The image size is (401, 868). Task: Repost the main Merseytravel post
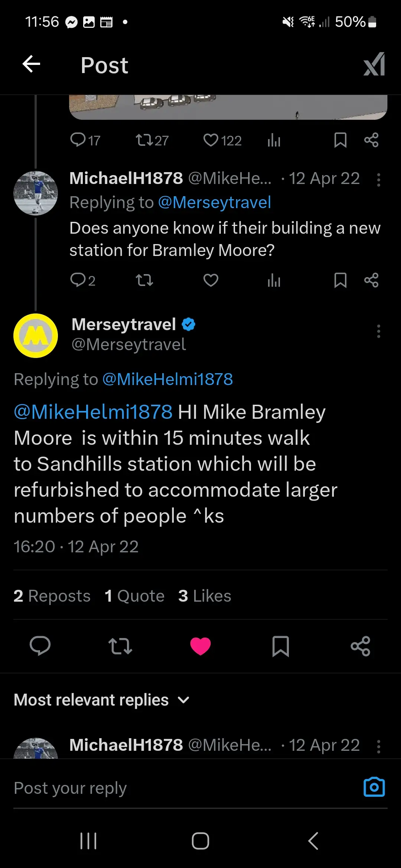pyautogui.click(x=120, y=646)
